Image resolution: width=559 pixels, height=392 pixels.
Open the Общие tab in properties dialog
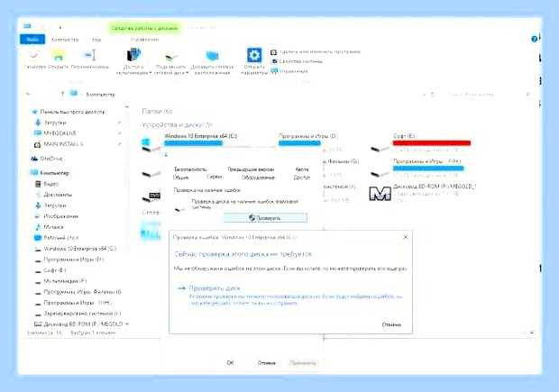(180, 178)
